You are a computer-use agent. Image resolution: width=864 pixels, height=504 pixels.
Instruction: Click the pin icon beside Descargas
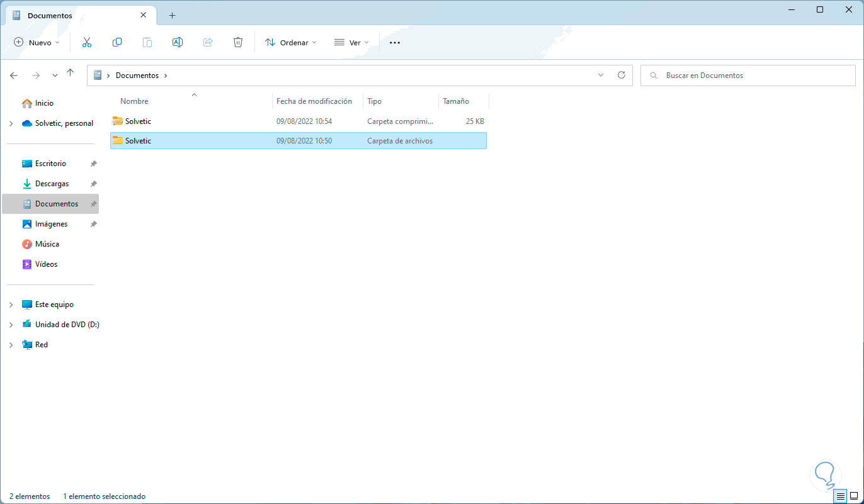coord(93,184)
